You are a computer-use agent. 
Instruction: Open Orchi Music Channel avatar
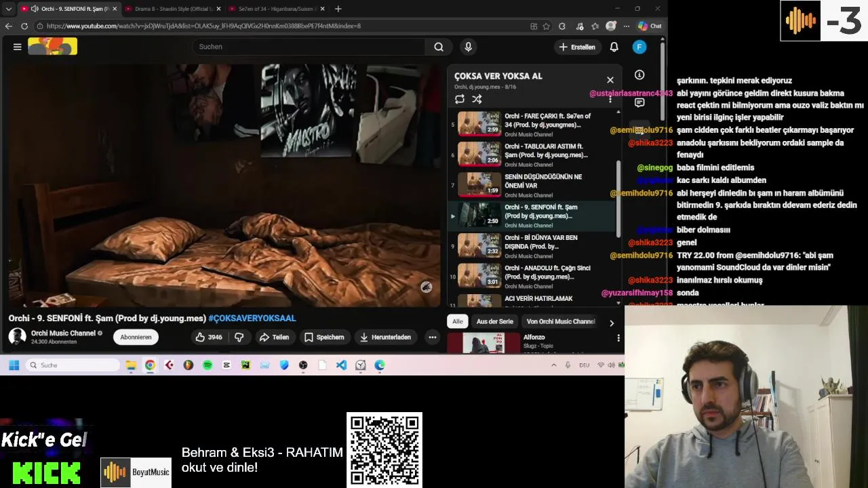coord(17,336)
